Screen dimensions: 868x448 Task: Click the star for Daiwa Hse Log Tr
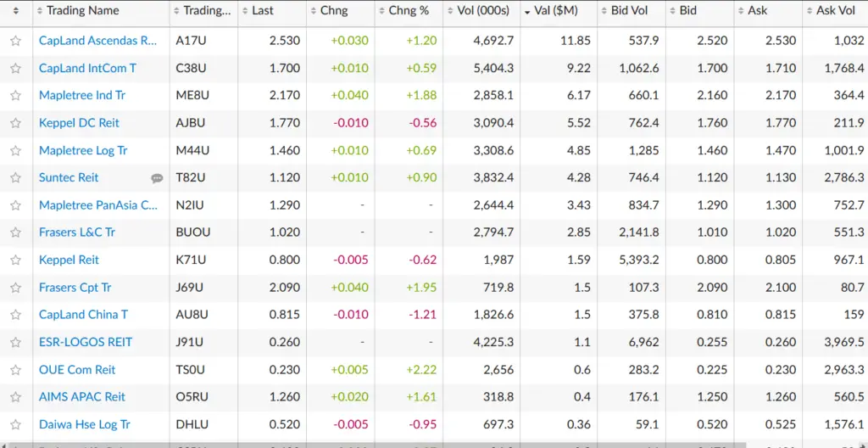point(15,425)
